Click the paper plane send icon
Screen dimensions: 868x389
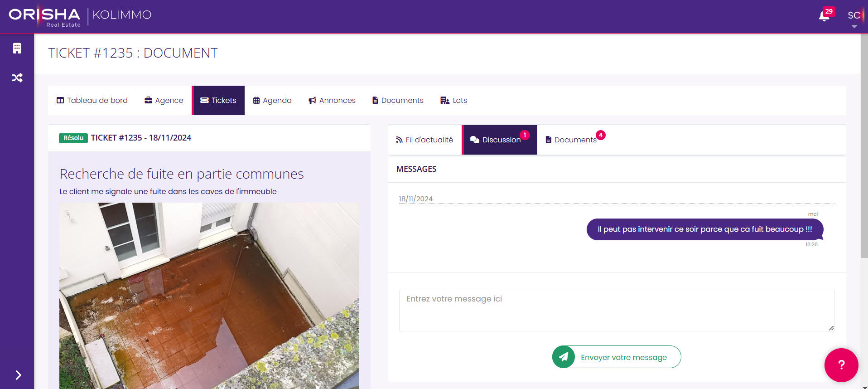point(564,357)
